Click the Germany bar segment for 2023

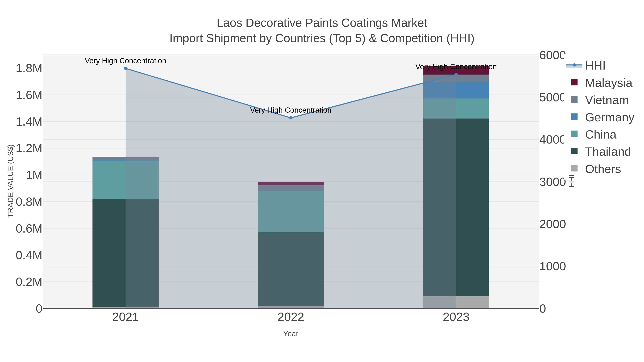(456, 90)
